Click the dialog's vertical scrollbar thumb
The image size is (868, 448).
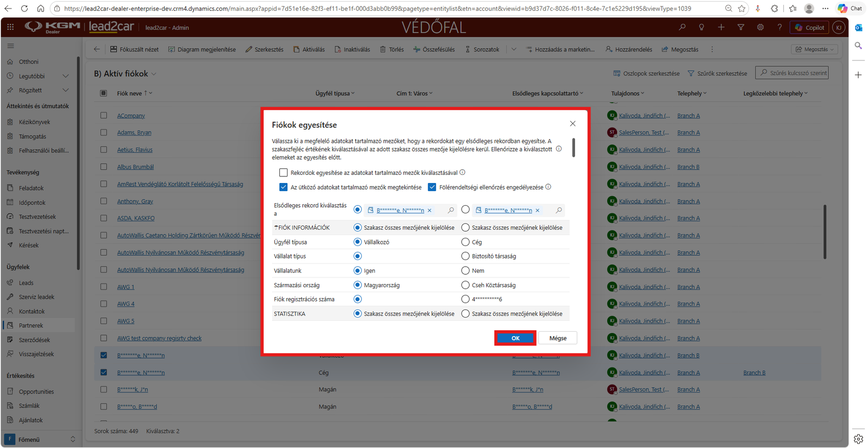(573, 147)
